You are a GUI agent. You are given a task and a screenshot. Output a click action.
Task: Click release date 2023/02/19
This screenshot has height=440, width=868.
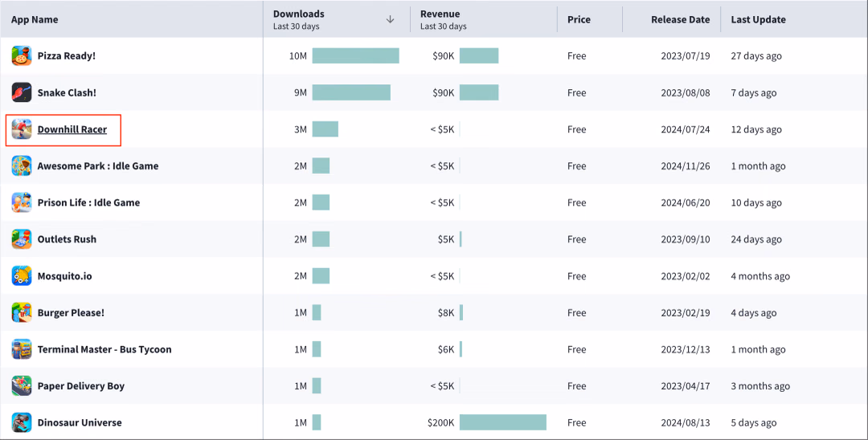click(x=686, y=312)
